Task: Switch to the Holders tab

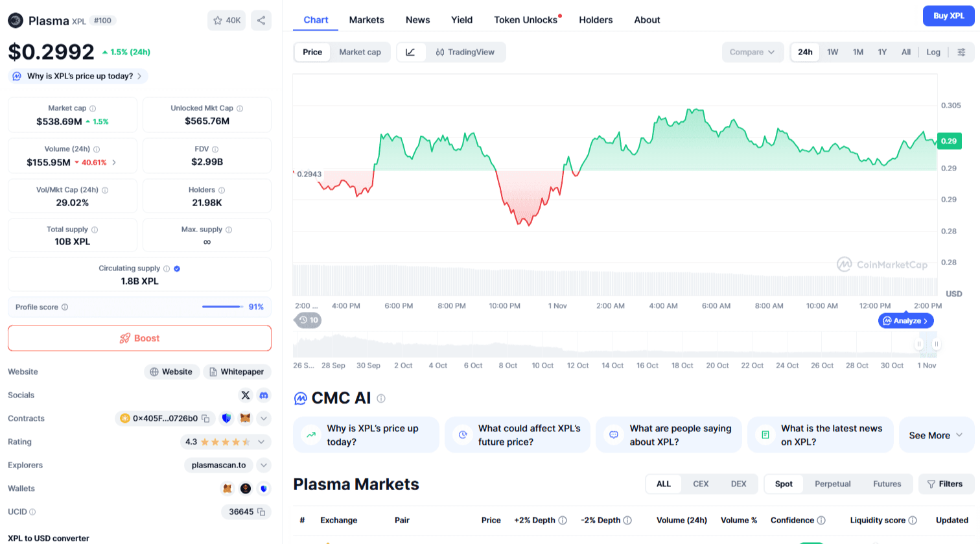Action: [596, 20]
